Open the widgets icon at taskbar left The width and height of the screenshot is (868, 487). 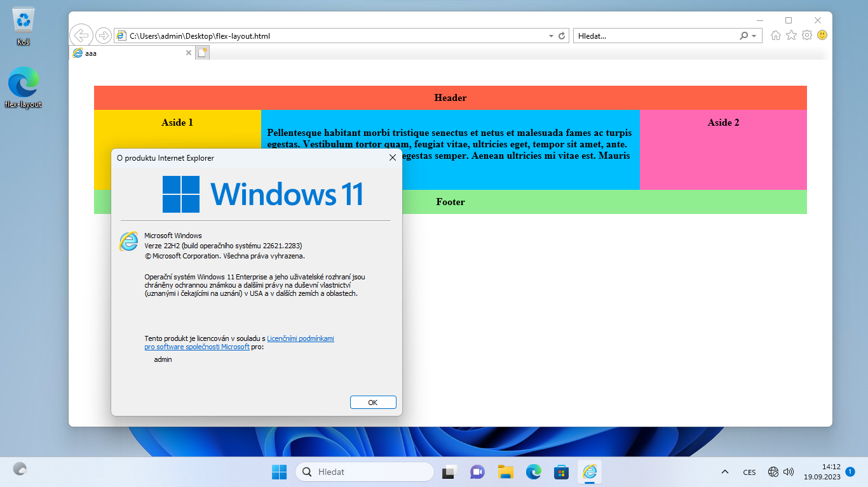tap(20, 469)
